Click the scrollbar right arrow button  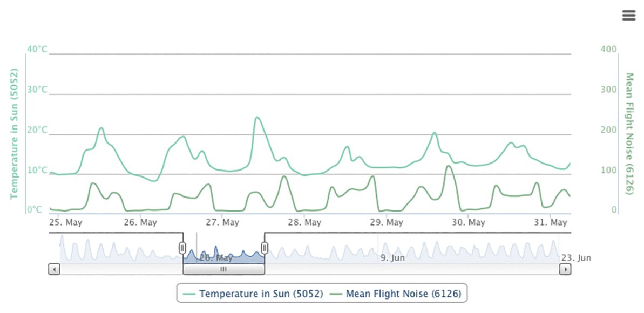click(x=565, y=269)
